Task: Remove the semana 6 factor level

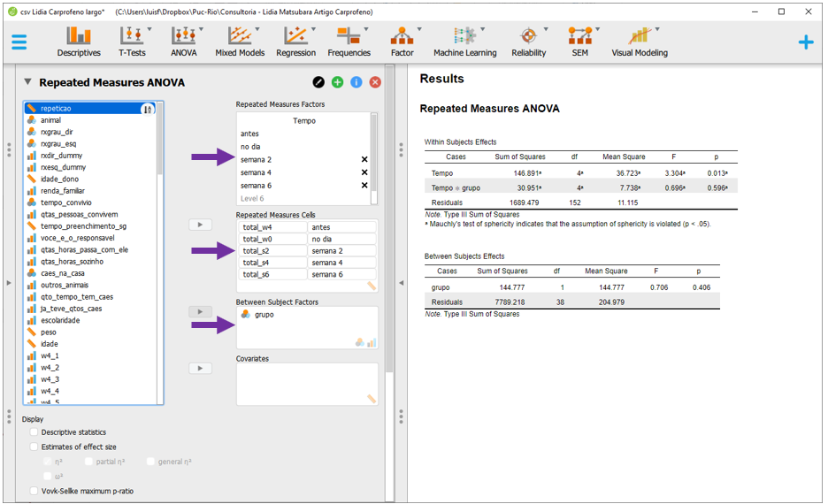Action: 364,186
